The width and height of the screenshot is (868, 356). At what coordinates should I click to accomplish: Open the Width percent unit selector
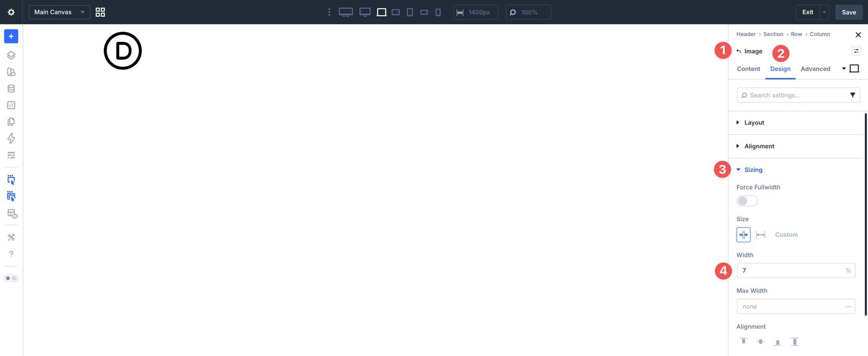(x=848, y=271)
